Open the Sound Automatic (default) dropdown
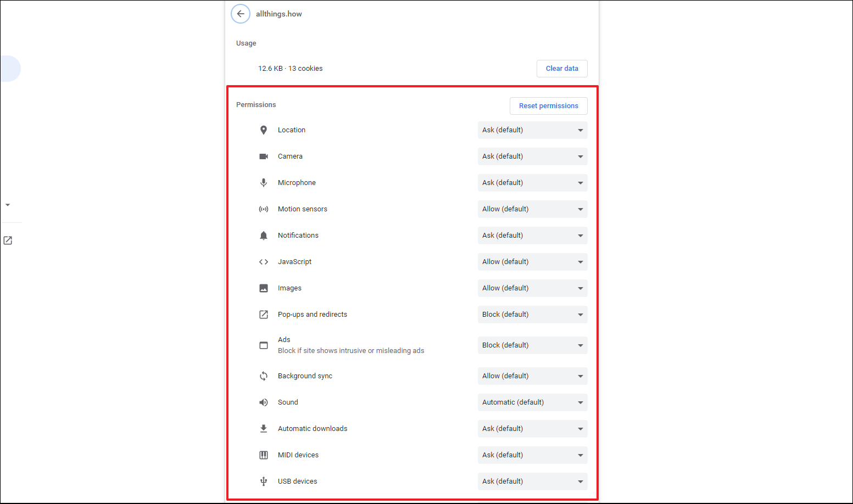The image size is (853, 504). (532, 402)
